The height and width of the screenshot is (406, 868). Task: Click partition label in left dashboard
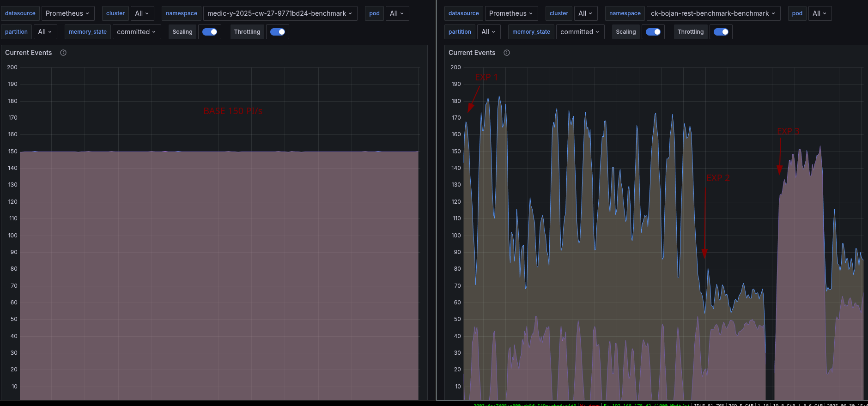pos(17,32)
